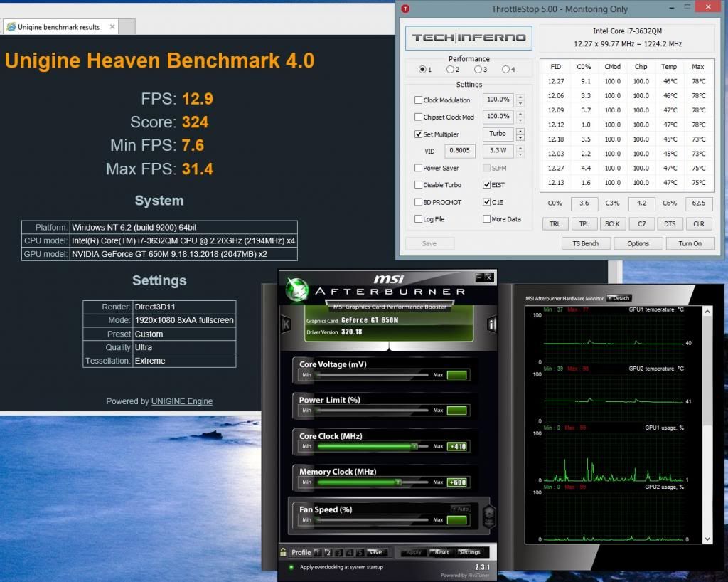Click the 5.3 W power field
The image size is (728, 582).
point(498,151)
